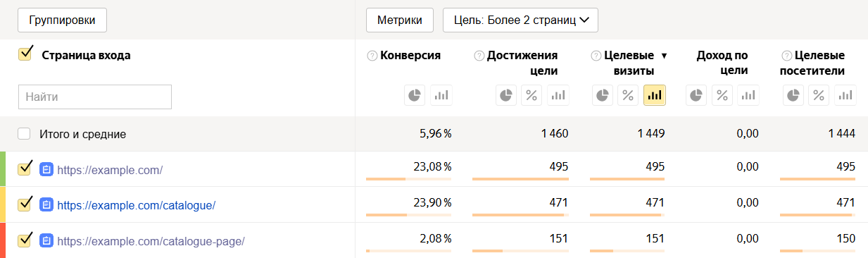Click percent icon under Целевые посетители
This screenshot has width=868, height=258.
point(819,94)
